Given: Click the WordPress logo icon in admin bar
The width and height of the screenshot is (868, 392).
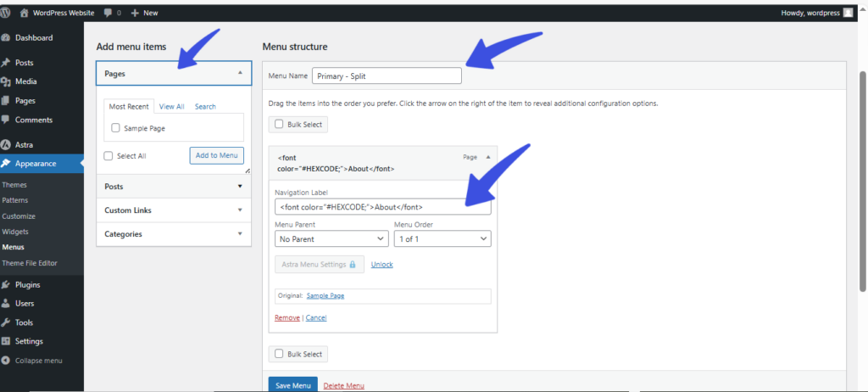Looking at the screenshot, I should coord(6,13).
